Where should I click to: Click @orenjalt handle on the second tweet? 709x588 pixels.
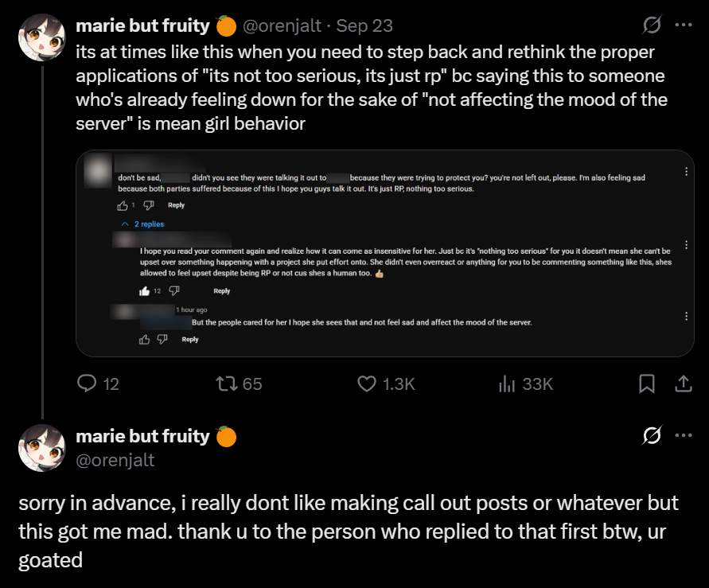[115, 460]
